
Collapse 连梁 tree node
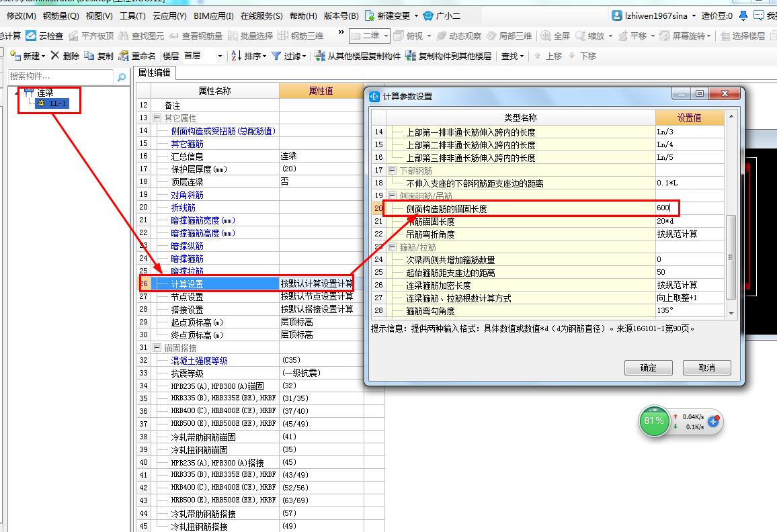click(16, 93)
